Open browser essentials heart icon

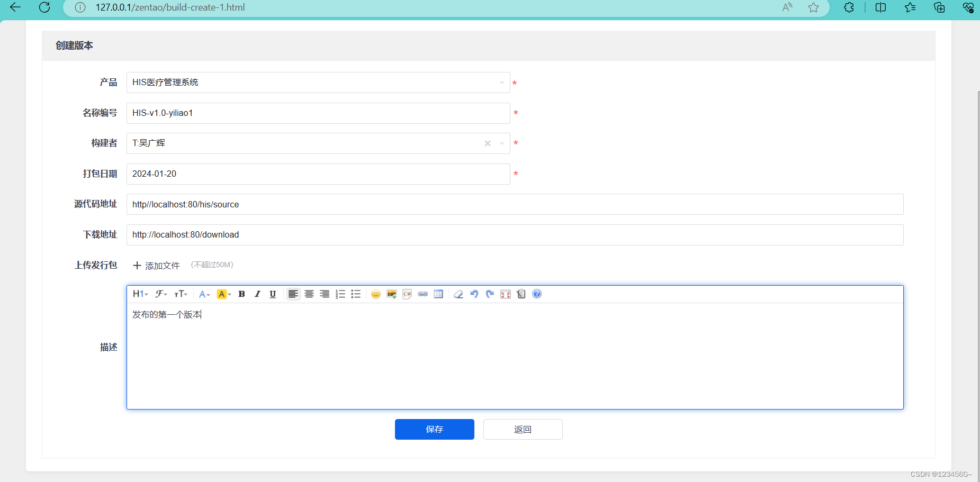pos(968,7)
